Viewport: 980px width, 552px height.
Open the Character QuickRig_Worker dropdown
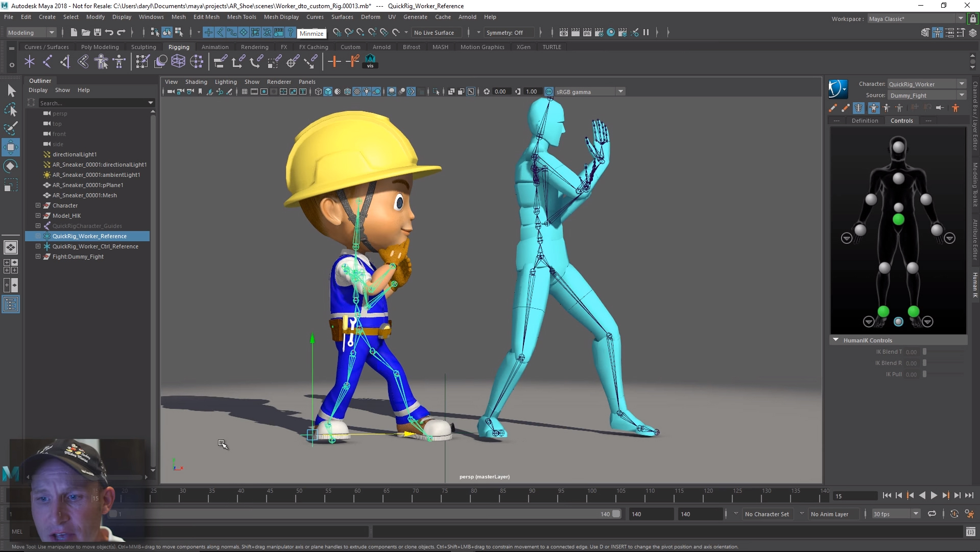(x=926, y=84)
